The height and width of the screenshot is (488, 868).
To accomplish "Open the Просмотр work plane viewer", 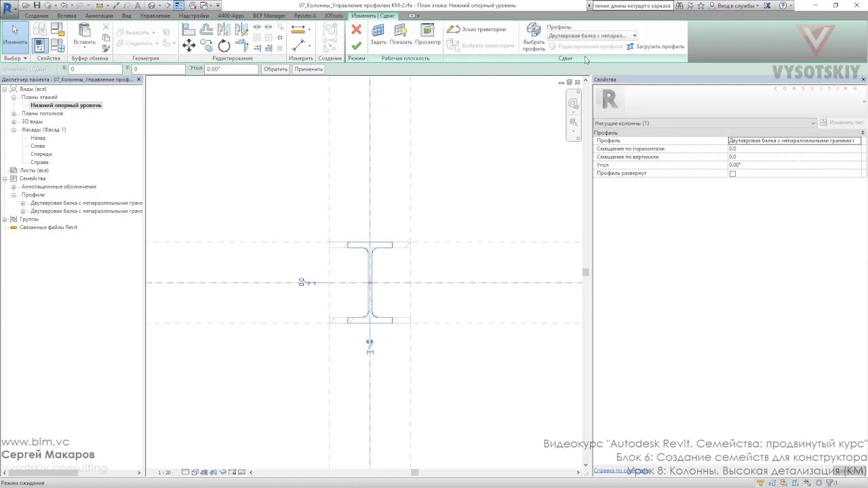I will 427,35.
